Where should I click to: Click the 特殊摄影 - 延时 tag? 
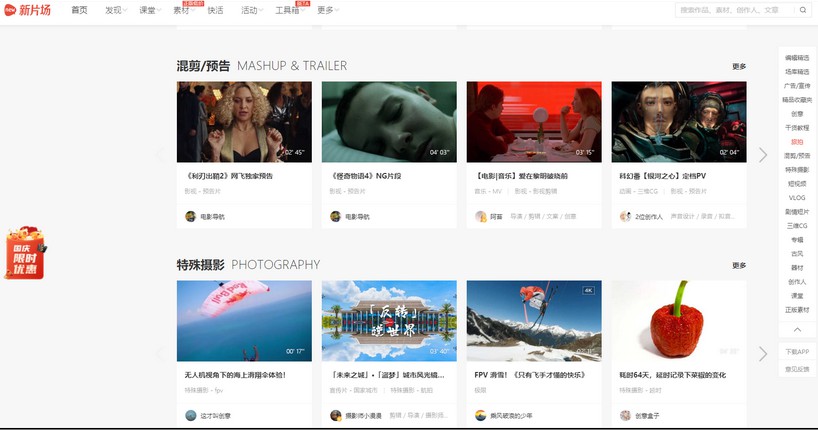[640, 390]
